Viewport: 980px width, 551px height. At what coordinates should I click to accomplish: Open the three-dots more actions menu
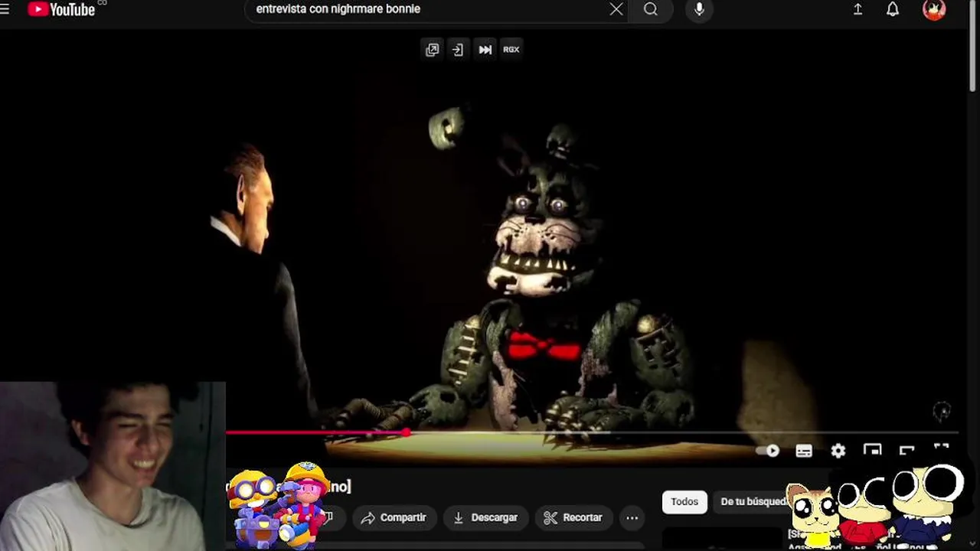coord(632,517)
